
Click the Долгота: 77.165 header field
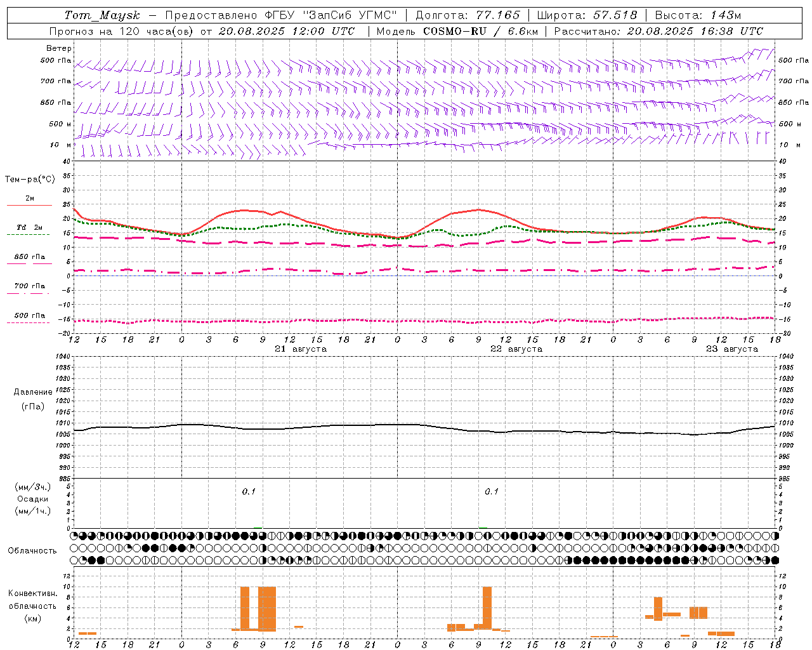[468, 15]
